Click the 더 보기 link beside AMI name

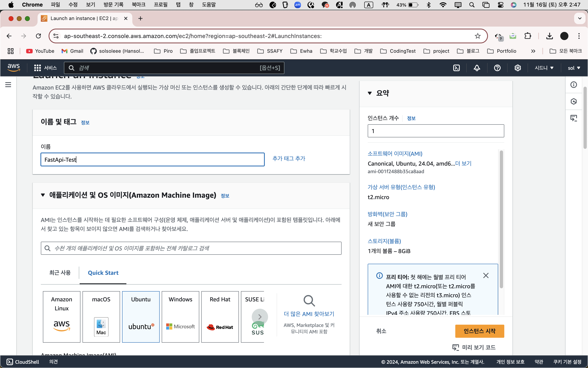click(463, 163)
